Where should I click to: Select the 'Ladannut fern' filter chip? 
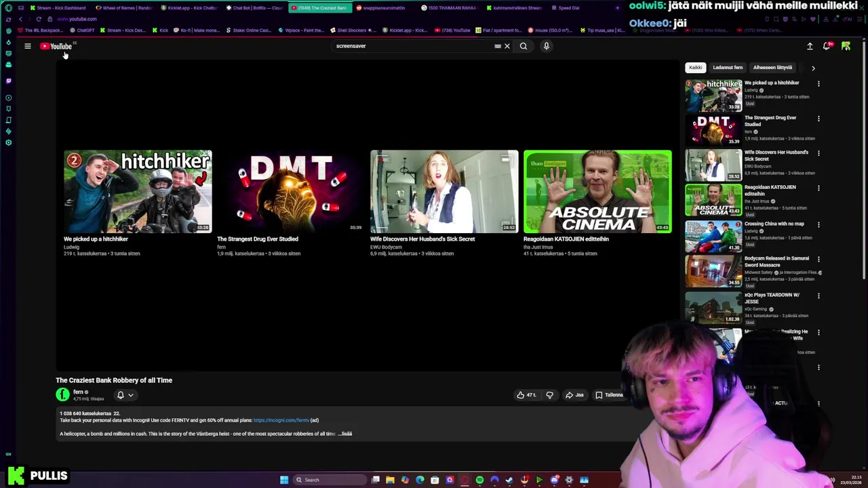click(x=728, y=67)
